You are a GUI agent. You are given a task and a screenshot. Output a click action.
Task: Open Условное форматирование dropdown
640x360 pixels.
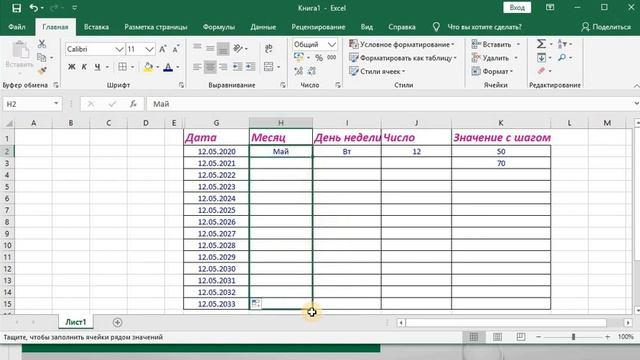click(x=402, y=44)
